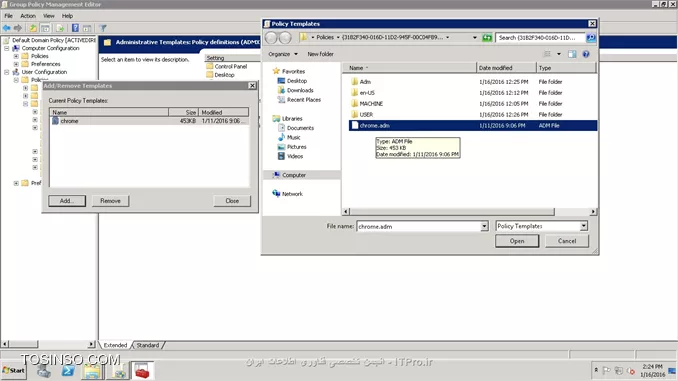Viewport: 678px width, 381px height.
Task: Open the PowerShell taskbar icon
Action: (x=68, y=371)
